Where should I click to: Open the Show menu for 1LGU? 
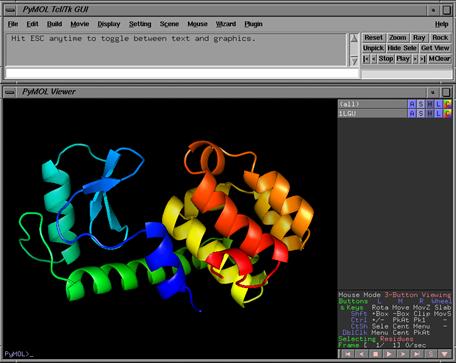[421, 113]
